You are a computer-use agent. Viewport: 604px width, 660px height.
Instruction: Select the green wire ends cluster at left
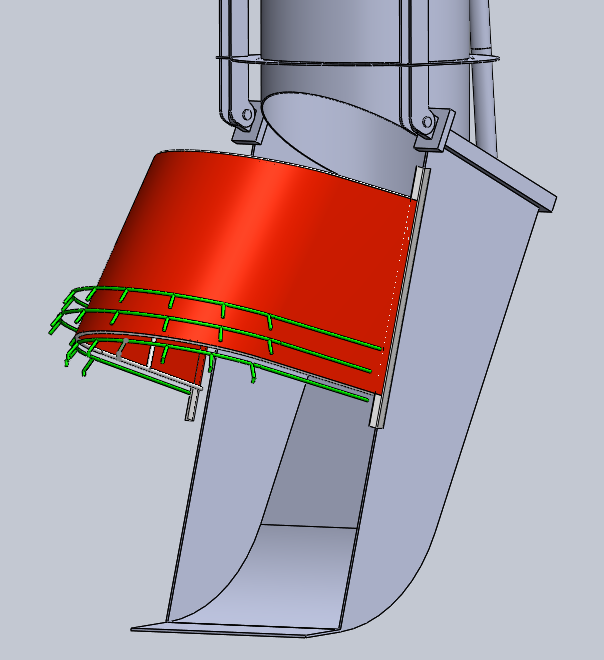pyautogui.click(x=65, y=325)
